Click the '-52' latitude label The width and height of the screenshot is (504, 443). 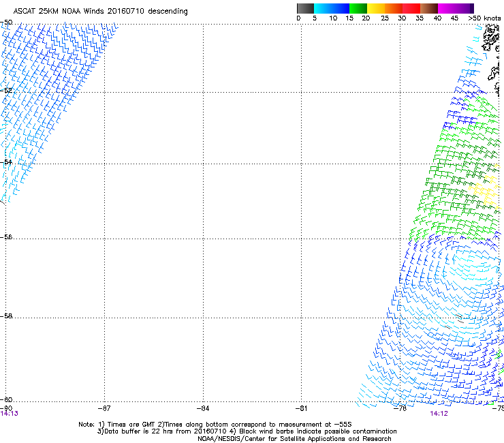(6, 91)
